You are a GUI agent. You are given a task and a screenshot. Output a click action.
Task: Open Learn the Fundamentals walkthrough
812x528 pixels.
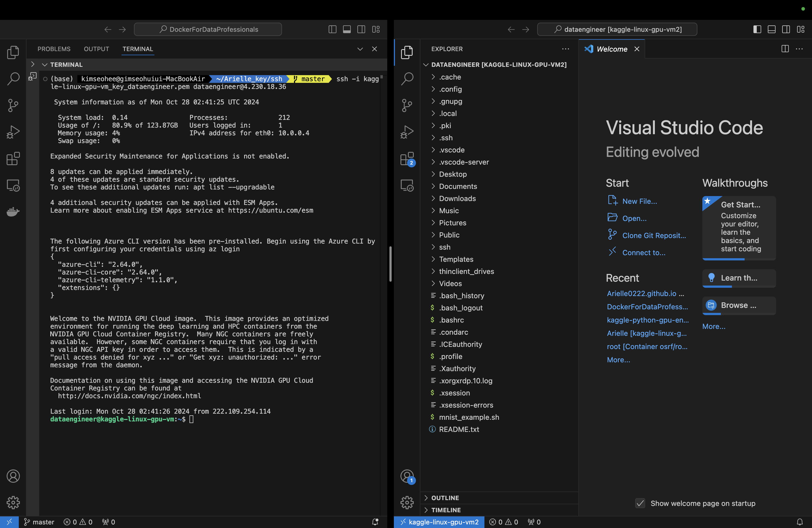coord(739,278)
